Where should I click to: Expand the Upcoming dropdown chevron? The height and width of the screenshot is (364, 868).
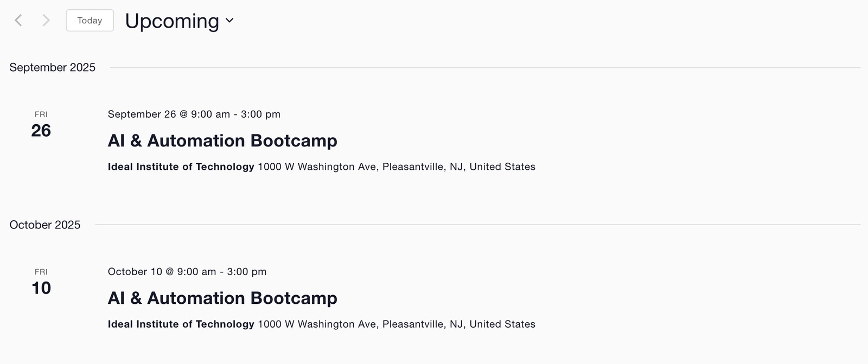coord(229,21)
